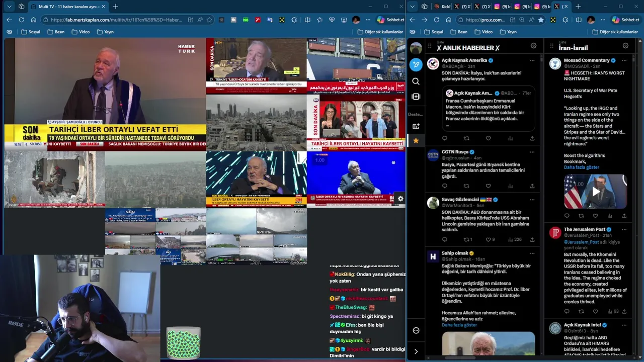Screen dimensions: 644x362
Task: Select the starred deck icon in X Pro sidebar
Action: coord(416,140)
